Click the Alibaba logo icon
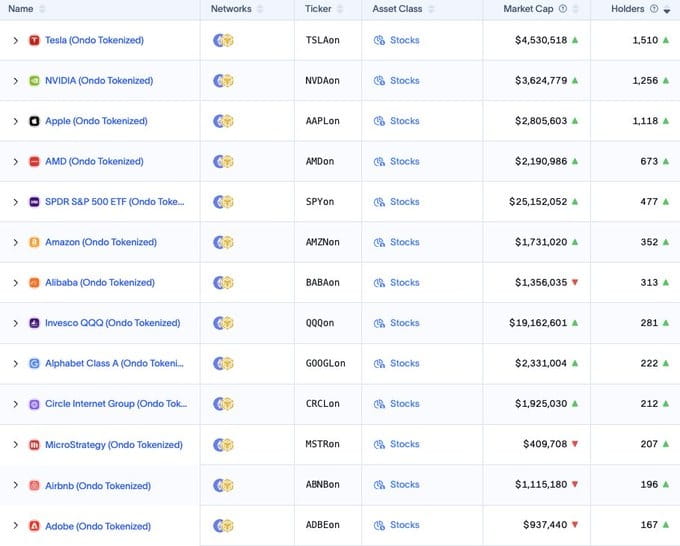Image resolution: width=680 pixels, height=546 pixels. tap(35, 283)
